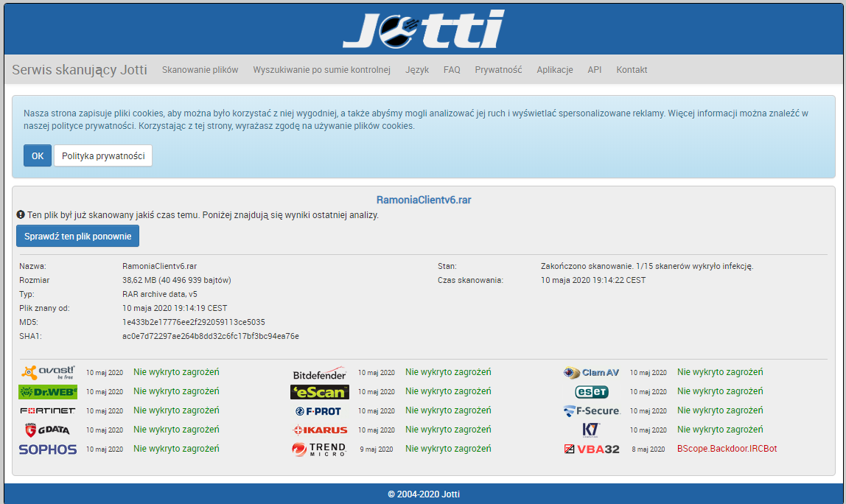Click the BScope.Backdoor.IRCBot detection result
Viewport: 846px width, 504px height.
tap(727, 449)
